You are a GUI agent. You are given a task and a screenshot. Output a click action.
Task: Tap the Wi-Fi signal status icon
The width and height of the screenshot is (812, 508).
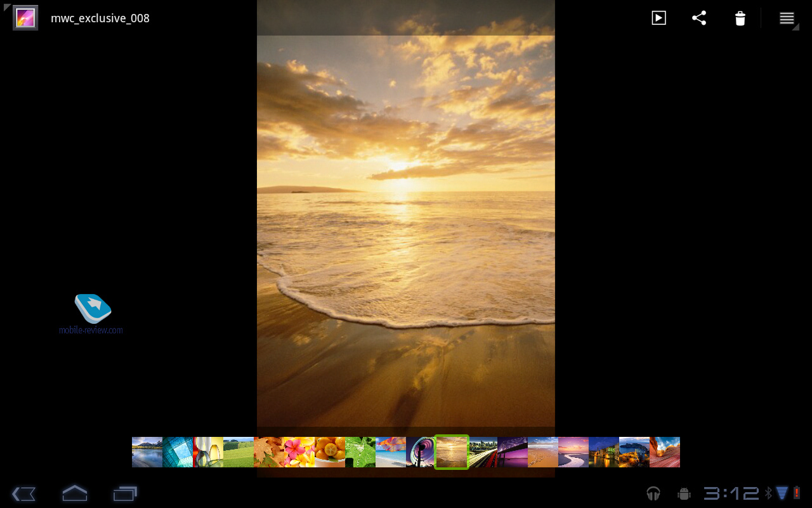tap(782, 493)
